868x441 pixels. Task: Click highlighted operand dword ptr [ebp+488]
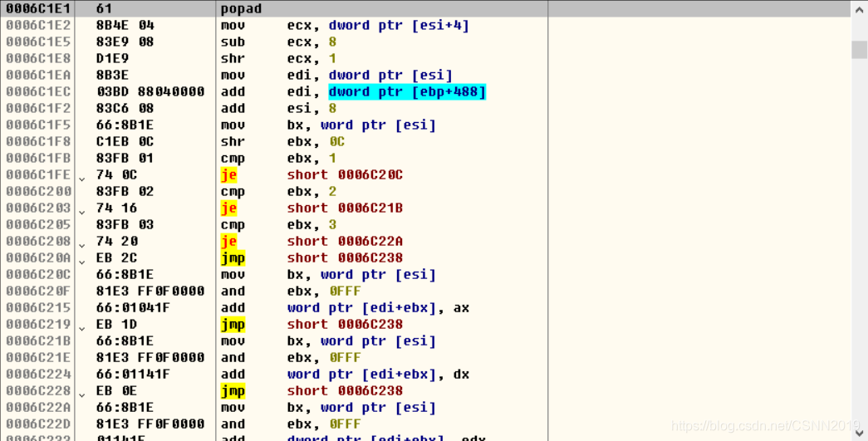coord(408,92)
